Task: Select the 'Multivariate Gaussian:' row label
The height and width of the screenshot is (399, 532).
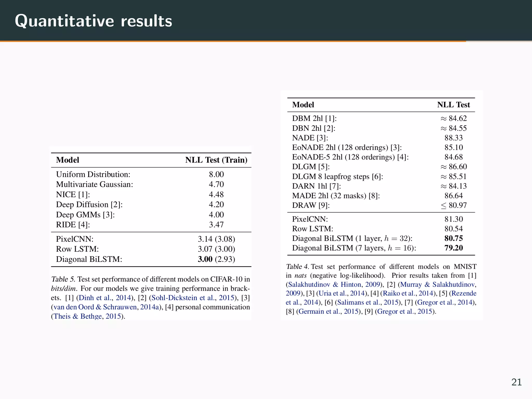Action: click(x=95, y=184)
